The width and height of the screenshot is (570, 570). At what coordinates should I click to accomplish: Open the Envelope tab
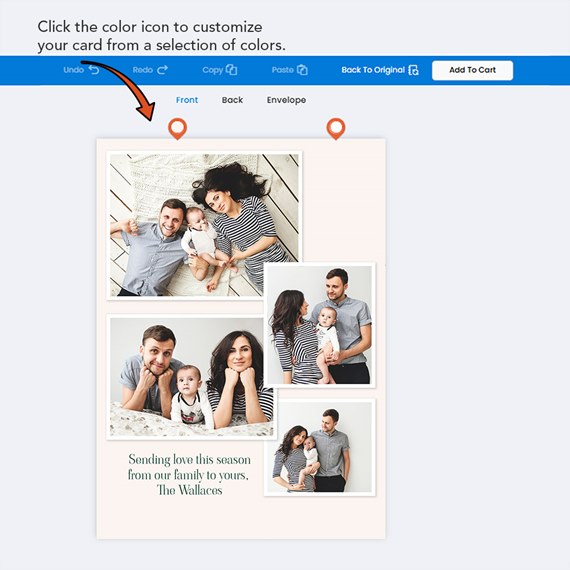[286, 100]
